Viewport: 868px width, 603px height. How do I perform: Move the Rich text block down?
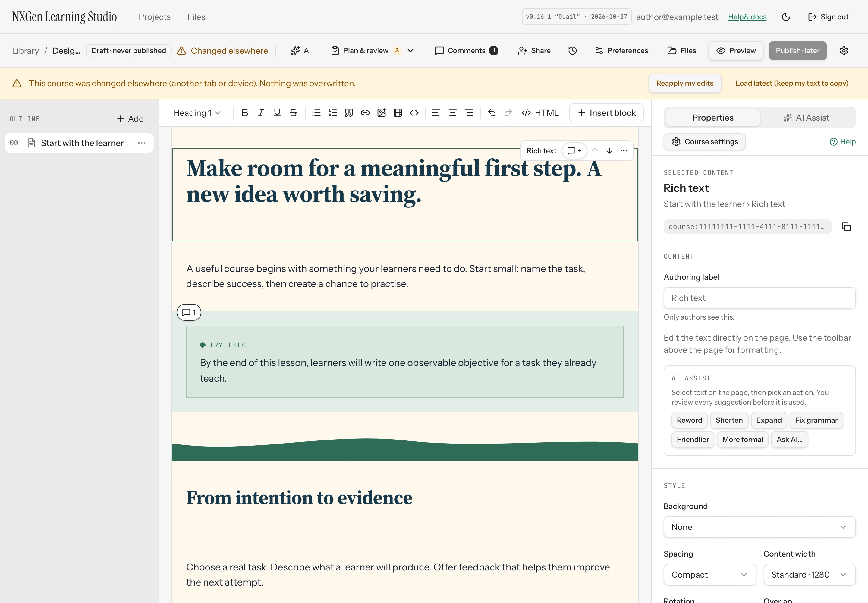[609, 151]
